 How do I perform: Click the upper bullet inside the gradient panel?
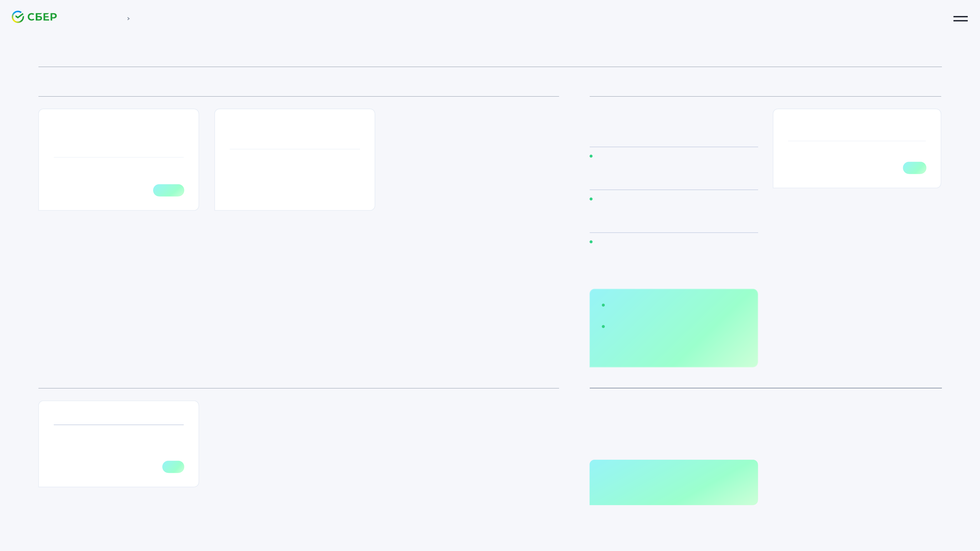coord(603,305)
